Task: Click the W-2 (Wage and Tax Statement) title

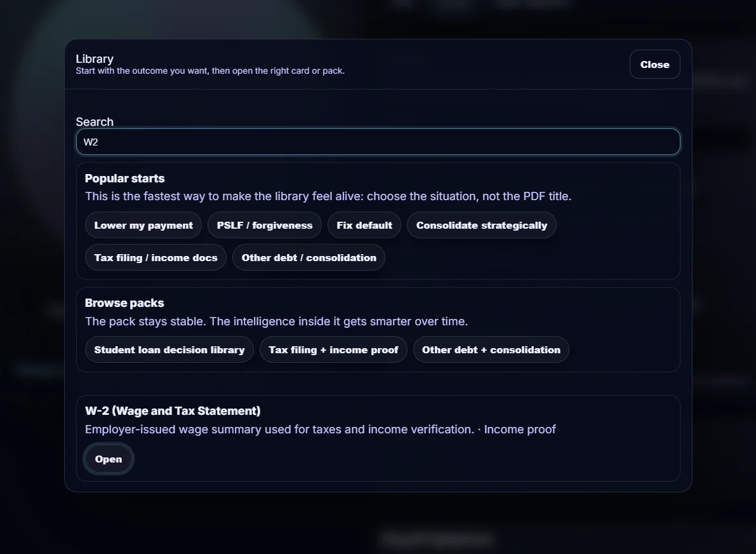Action: [173, 411]
